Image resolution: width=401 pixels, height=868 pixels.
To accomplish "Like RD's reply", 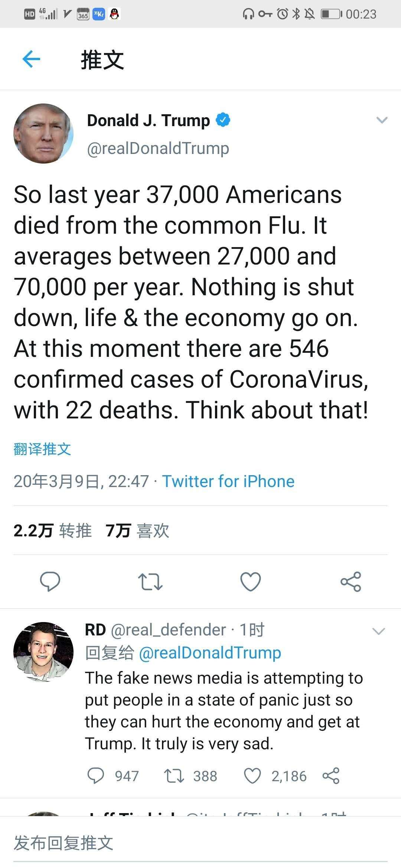I will click(252, 776).
